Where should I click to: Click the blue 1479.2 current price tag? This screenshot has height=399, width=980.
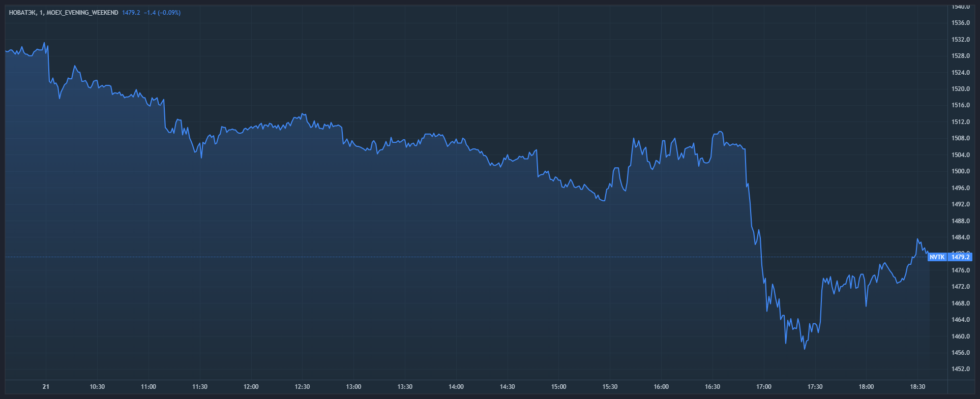tap(960, 257)
